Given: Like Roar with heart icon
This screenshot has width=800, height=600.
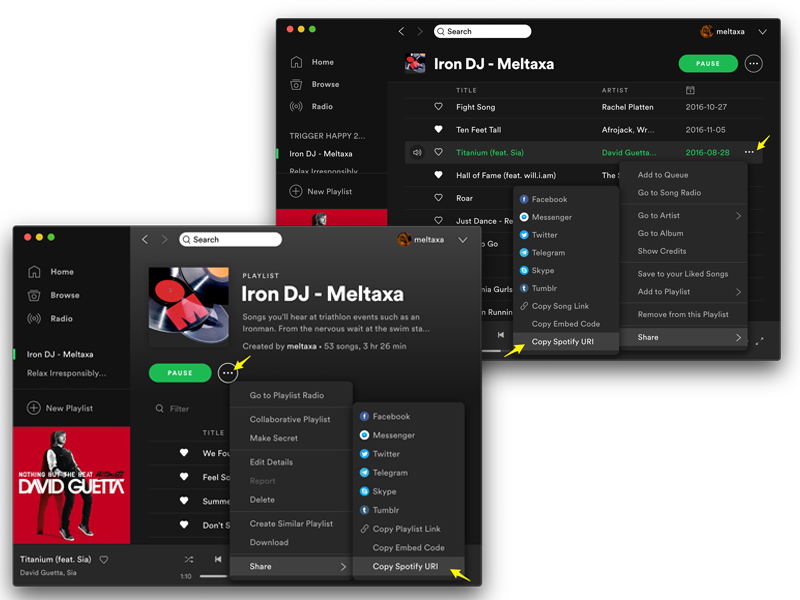Looking at the screenshot, I should point(438,197).
